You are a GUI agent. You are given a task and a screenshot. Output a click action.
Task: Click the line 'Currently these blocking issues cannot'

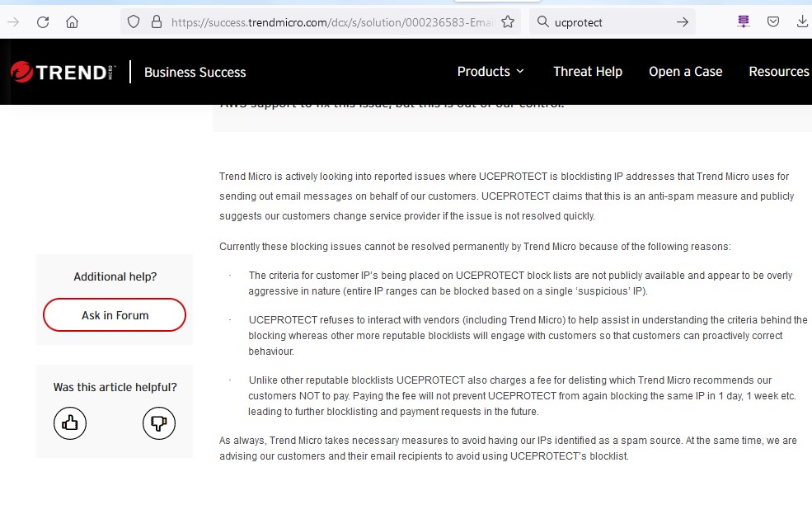click(x=475, y=246)
